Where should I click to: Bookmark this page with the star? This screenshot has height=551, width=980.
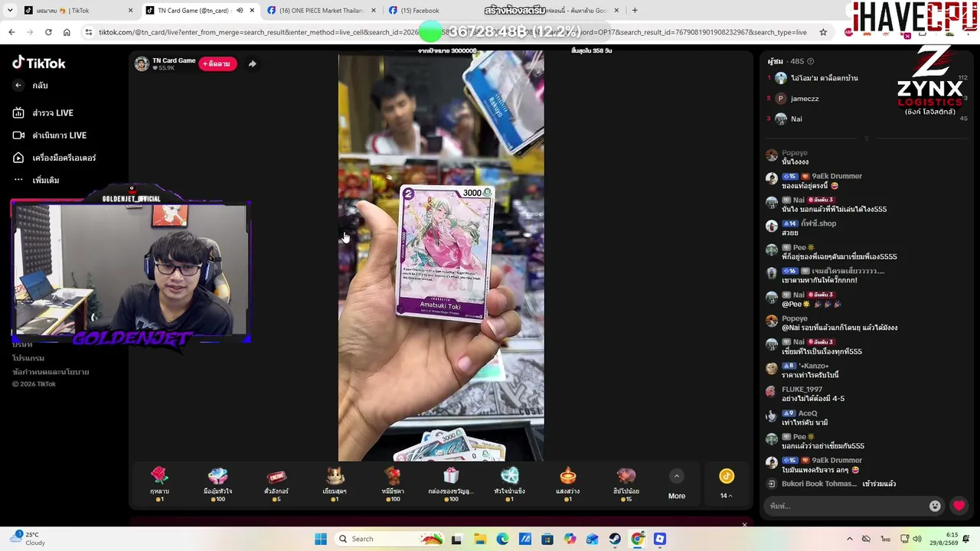pos(823,32)
